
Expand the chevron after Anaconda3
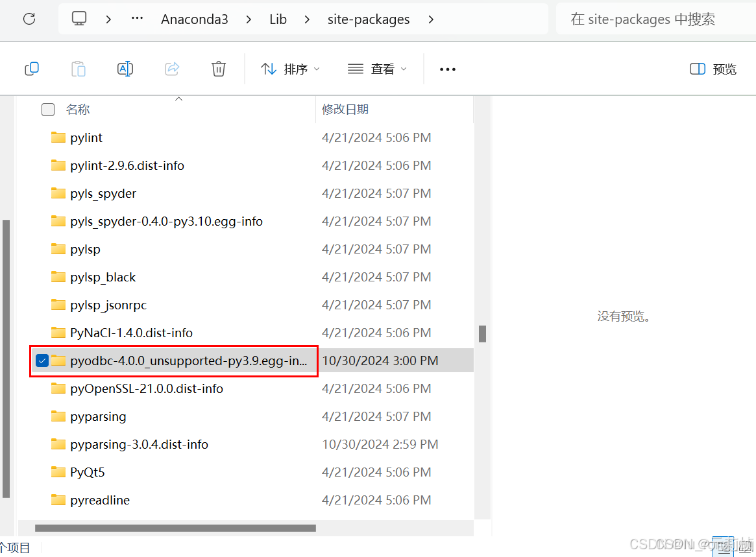tap(249, 19)
